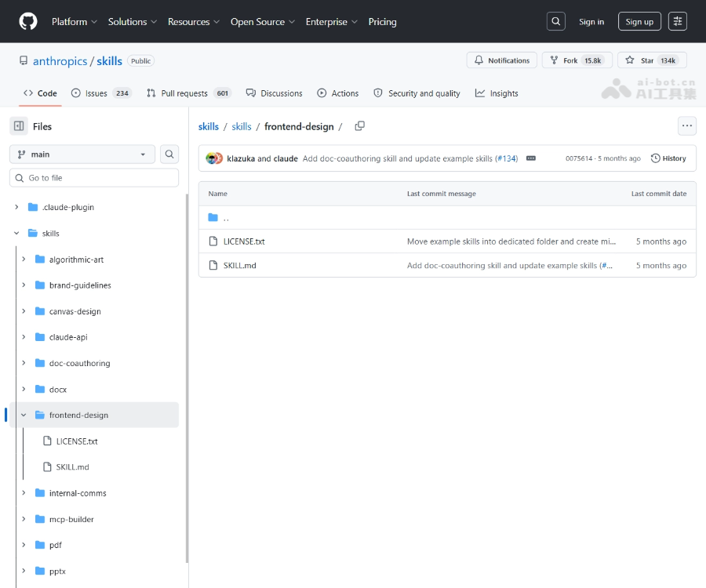Open the Pricing link
The width and height of the screenshot is (706, 588).
(x=382, y=22)
